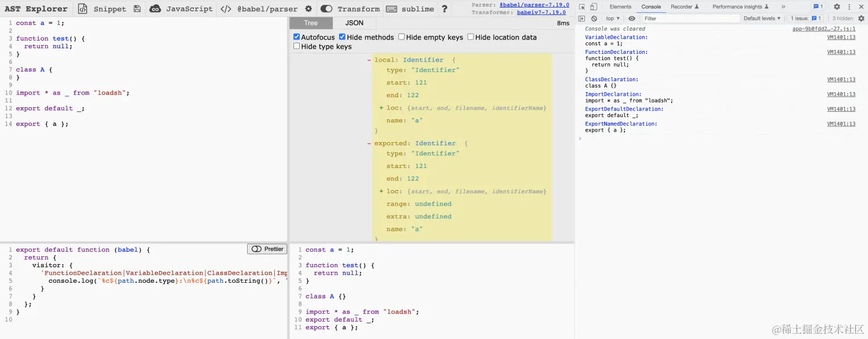Viewport: 868px width, 339px height.
Task: Select the Console DevTools tab
Action: coord(651,7)
